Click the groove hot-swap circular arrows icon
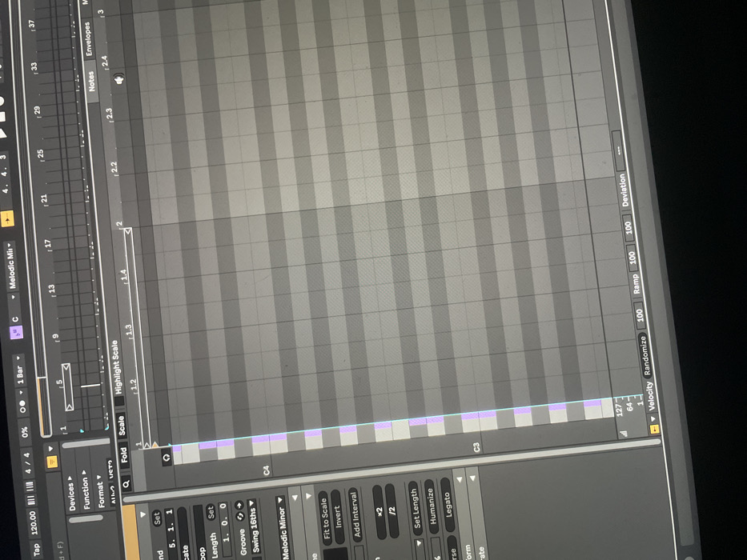Screen dimensions: 747x560 [x=240, y=516]
